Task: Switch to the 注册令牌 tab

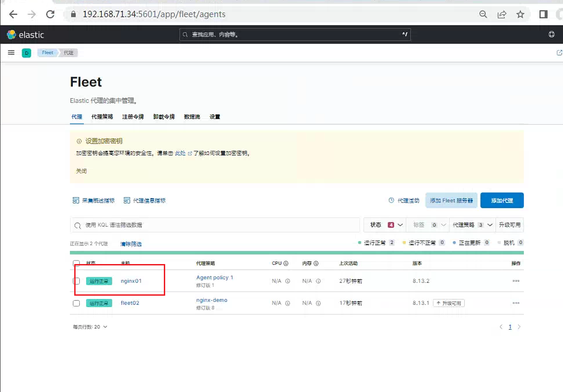Action: [133, 117]
